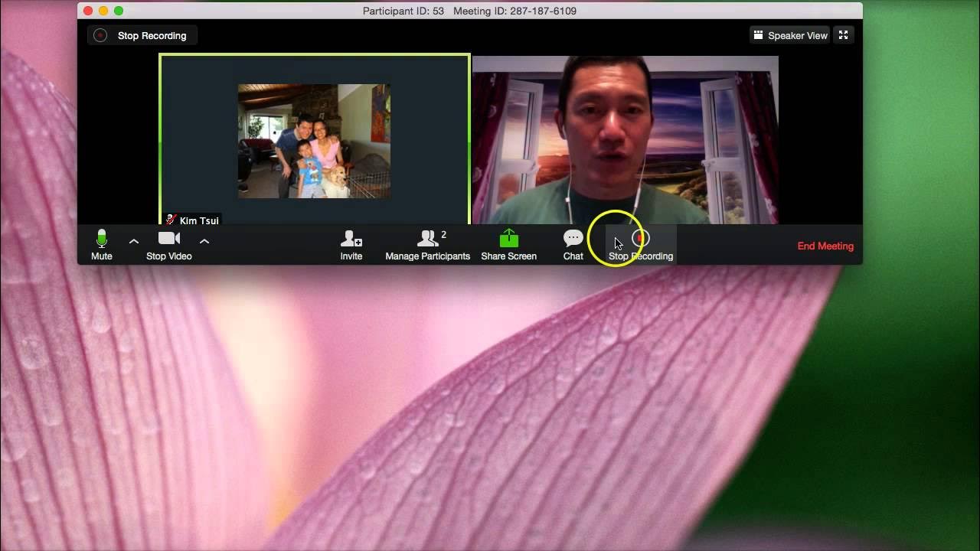Click End Meeting

coord(825,246)
